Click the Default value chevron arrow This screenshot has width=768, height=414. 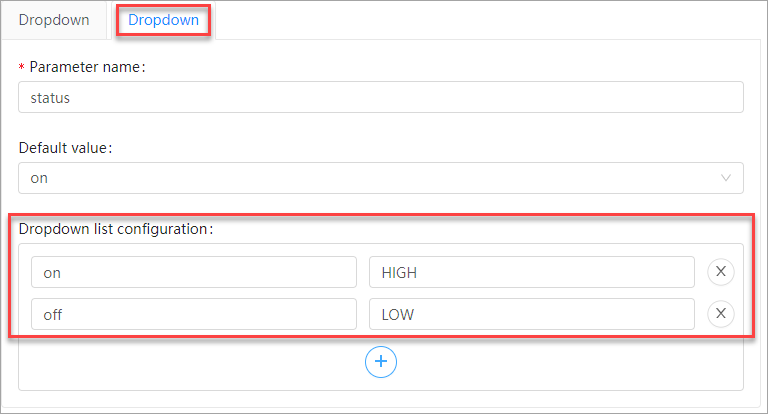(726, 178)
